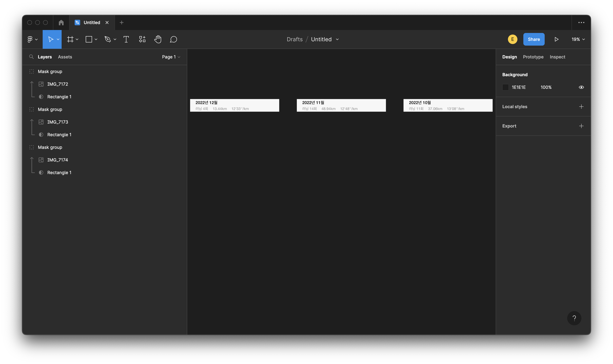Open the 19% zoom dropdown
613x364 pixels.
coord(578,39)
